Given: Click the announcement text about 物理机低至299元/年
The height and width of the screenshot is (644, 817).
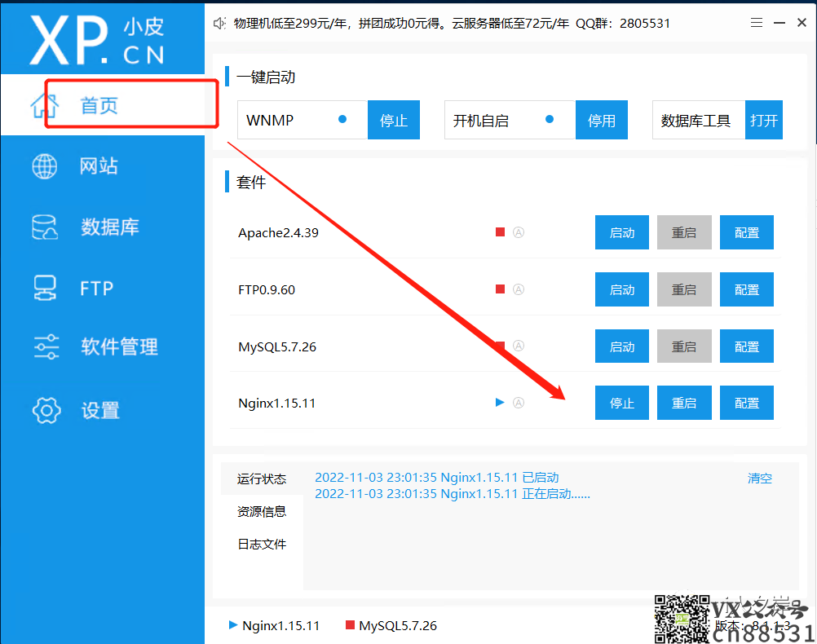Looking at the screenshot, I should tap(452, 24).
